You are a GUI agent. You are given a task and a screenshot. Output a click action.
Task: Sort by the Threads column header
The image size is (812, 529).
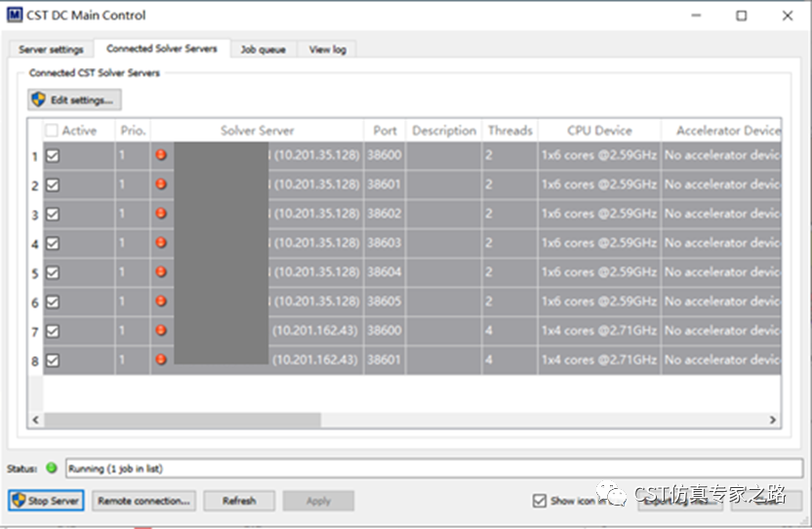click(x=510, y=131)
